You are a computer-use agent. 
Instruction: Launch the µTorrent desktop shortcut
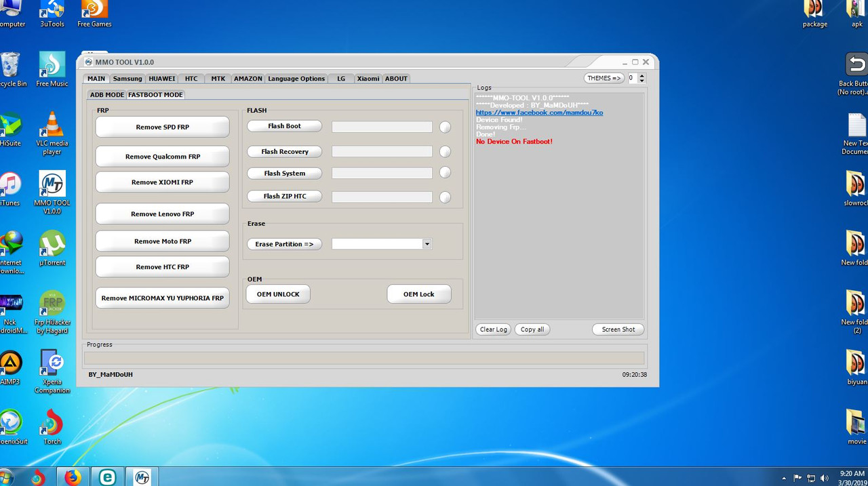point(52,248)
